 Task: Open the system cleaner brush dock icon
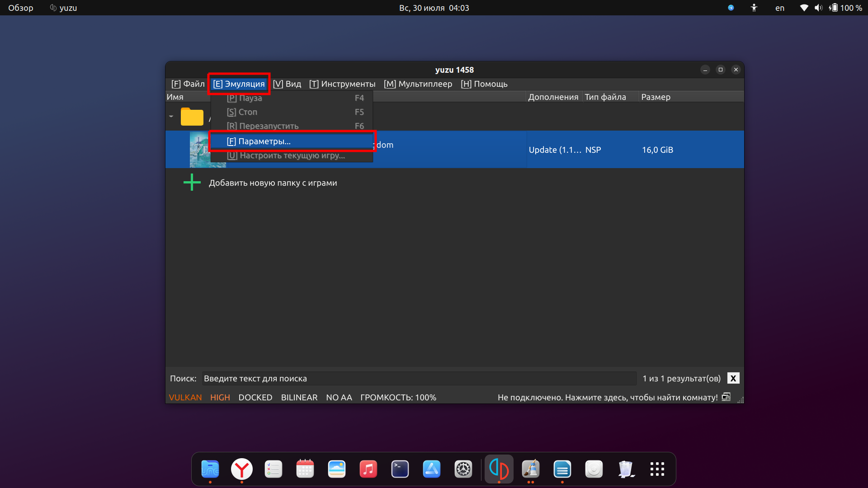(x=531, y=469)
